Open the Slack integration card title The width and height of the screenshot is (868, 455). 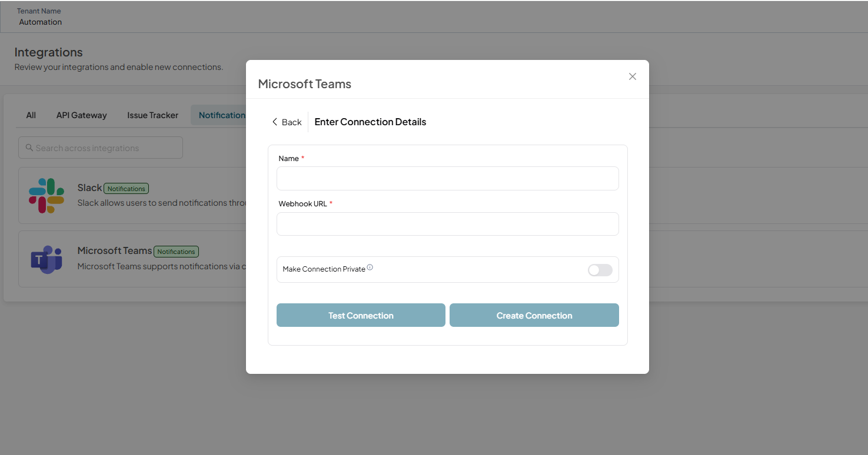pyautogui.click(x=89, y=188)
